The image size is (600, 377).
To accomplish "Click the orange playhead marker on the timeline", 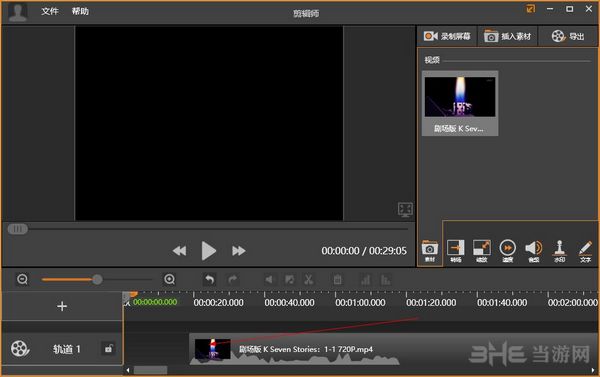I will [132, 294].
